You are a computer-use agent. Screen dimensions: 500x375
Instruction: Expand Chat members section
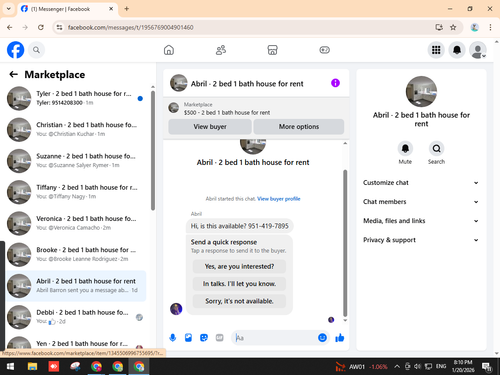coord(421,202)
